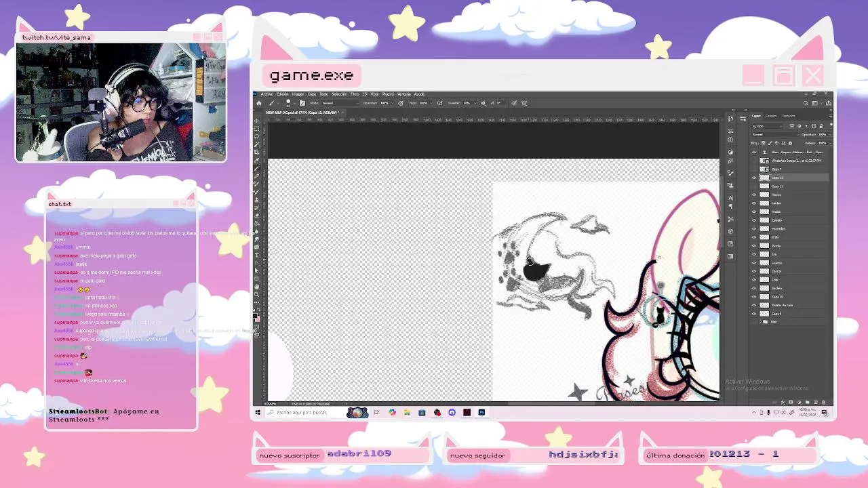Hide the Capa 10 layer
Viewport: 868px width, 488px height.
tap(753, 297)
